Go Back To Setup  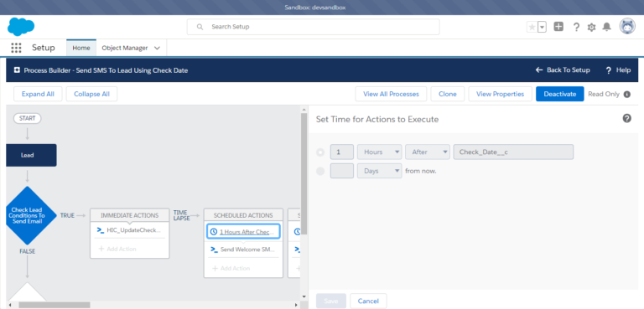point(563,70)
